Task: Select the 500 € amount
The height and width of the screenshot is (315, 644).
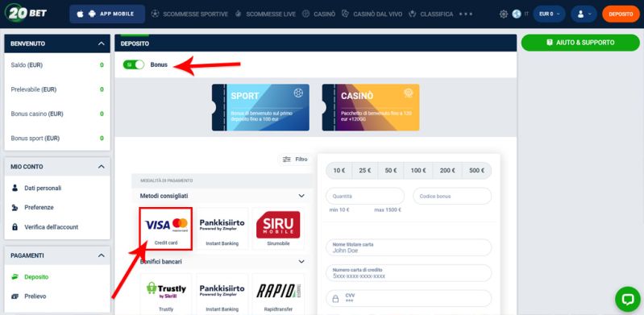Action: [477, 171]
